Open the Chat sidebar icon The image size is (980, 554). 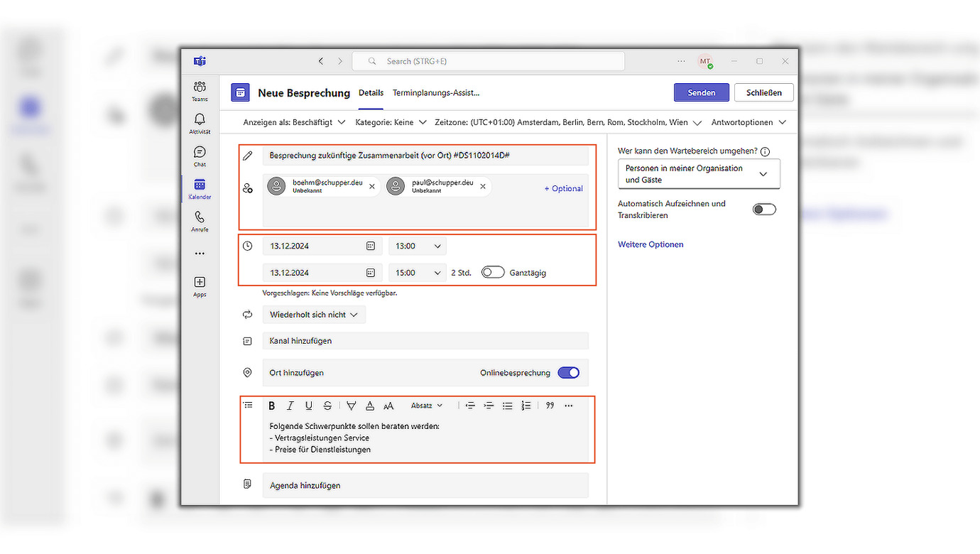(200, 156)
